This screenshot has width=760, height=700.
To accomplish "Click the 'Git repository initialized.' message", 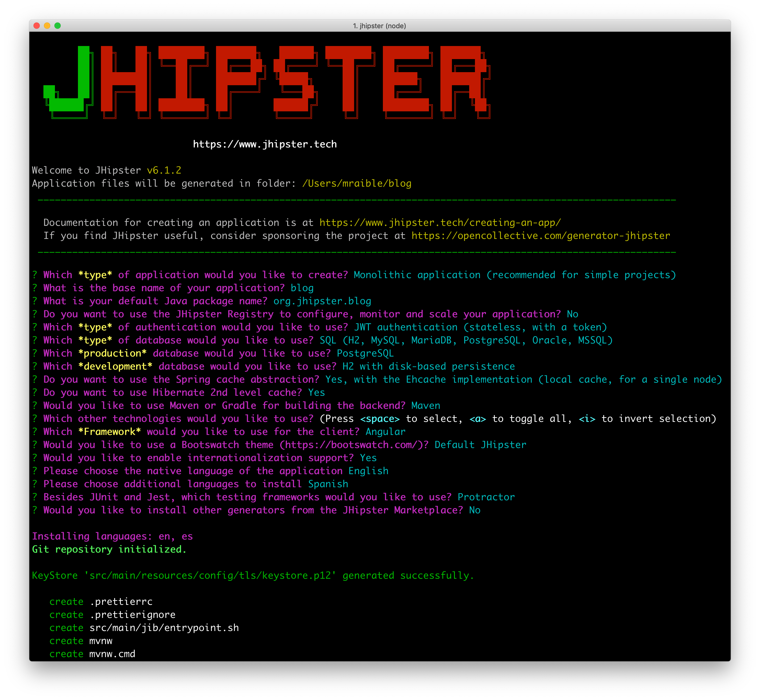I will tap(109, 549).
